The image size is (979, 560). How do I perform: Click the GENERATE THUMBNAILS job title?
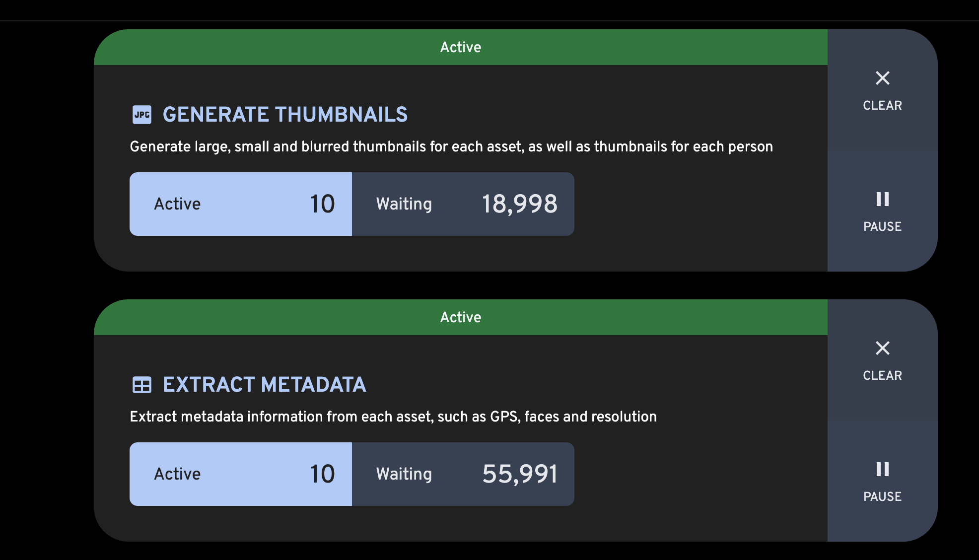[285, 114]
